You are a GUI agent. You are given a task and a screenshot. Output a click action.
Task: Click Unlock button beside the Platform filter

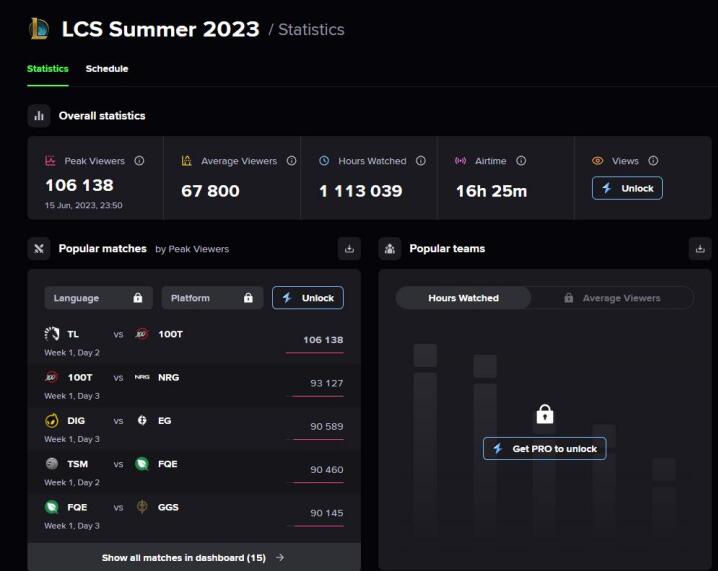click(x=308, y=298)
